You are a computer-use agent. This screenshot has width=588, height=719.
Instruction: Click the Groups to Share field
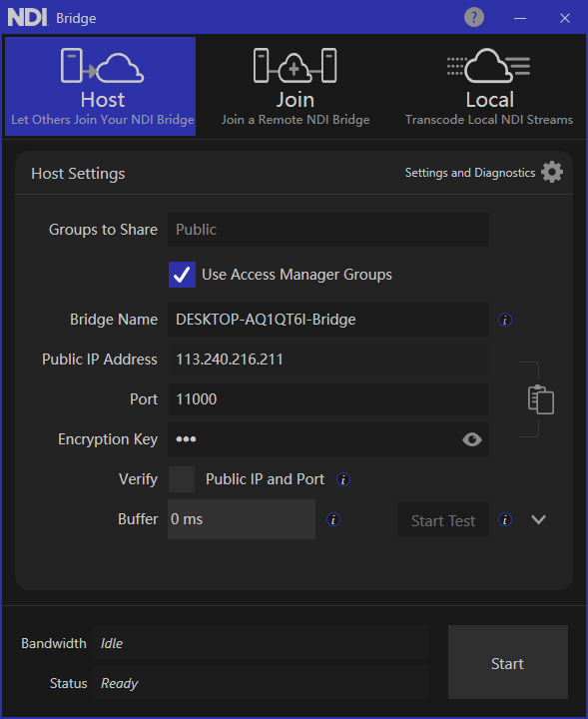(x=328, y=230)
